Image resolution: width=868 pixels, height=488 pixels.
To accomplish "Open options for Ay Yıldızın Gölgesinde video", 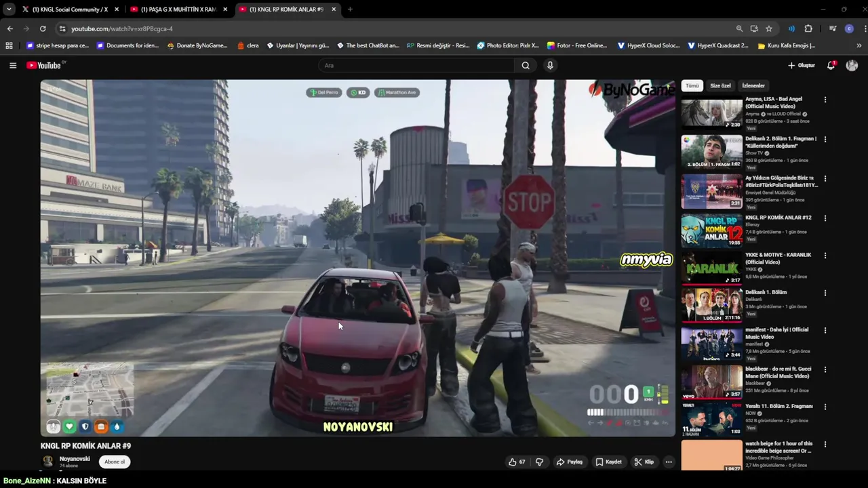I will coord(825,178).
